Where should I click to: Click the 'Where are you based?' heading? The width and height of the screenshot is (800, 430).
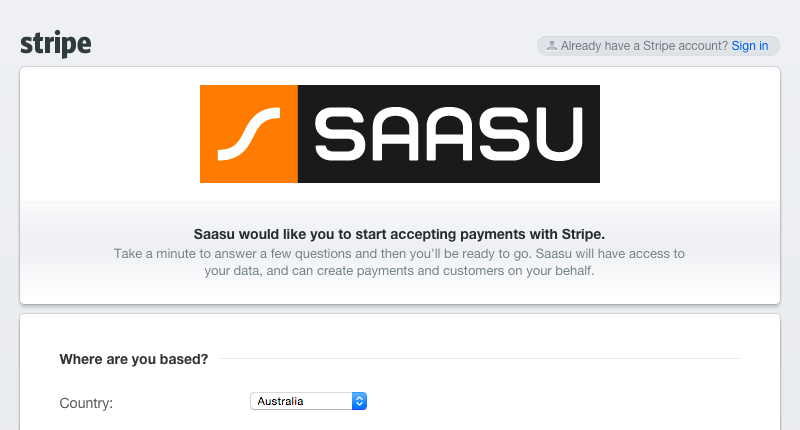pyautogui.click(x=134, y=359)
